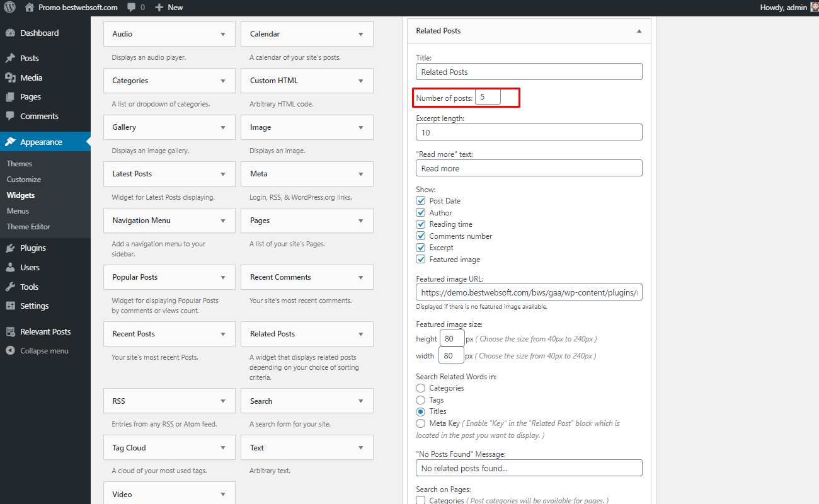The image size is (819, 504).
Task: Click the home icon beside Promo bestwebsoft.com
Action: click(x=30, y=8)
